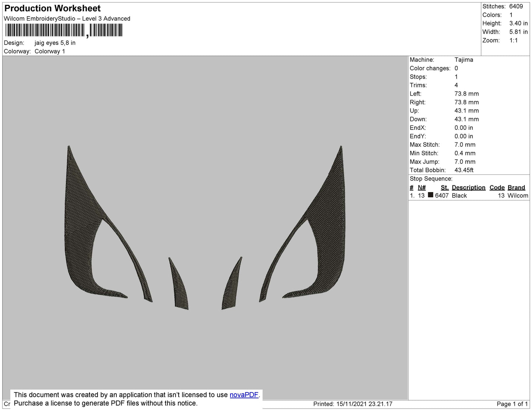Select design name 'jaig eyes 5,8 in'

55,43
